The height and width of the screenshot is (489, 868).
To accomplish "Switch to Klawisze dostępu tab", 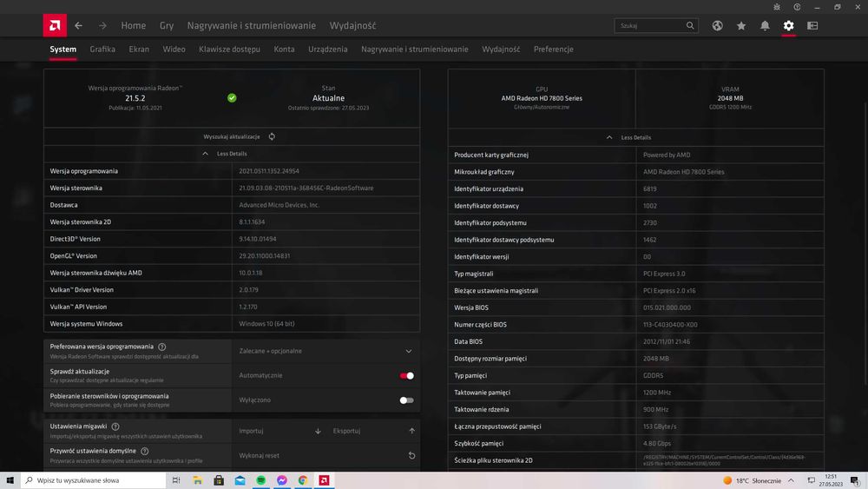I will click(x=229, y=50).
